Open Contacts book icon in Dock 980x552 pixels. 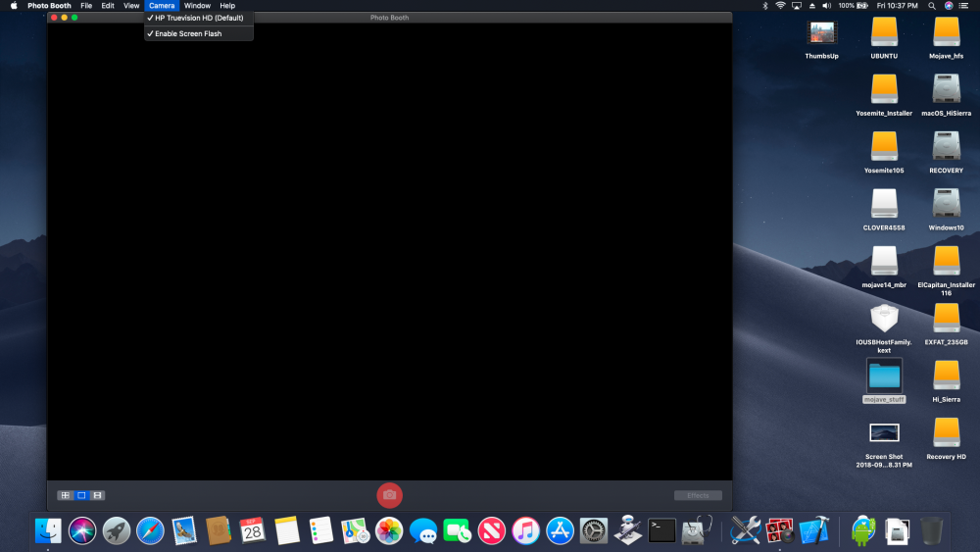click(x=219, y=530)
